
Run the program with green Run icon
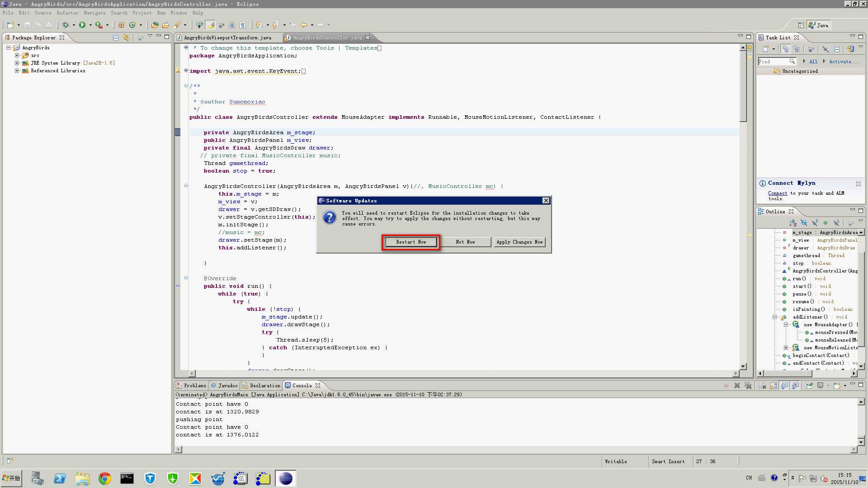(82, 25)
